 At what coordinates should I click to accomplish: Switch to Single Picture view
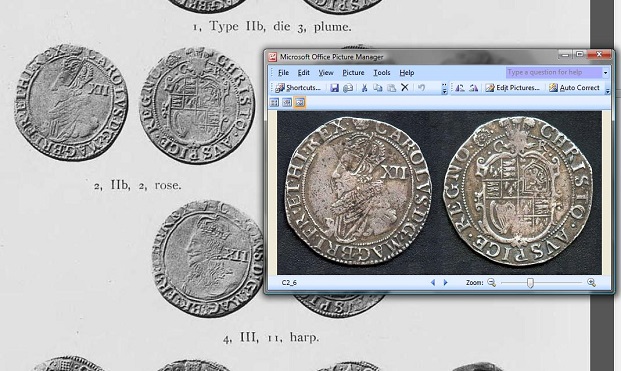[x=300, y=103]
